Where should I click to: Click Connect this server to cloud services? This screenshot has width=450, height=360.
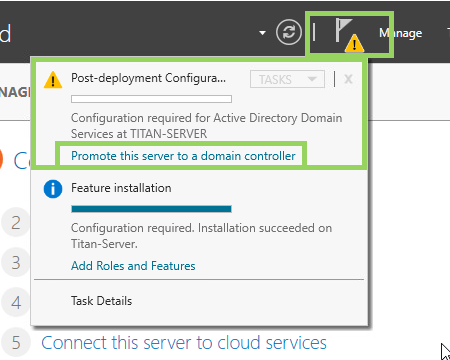(184, 343)
